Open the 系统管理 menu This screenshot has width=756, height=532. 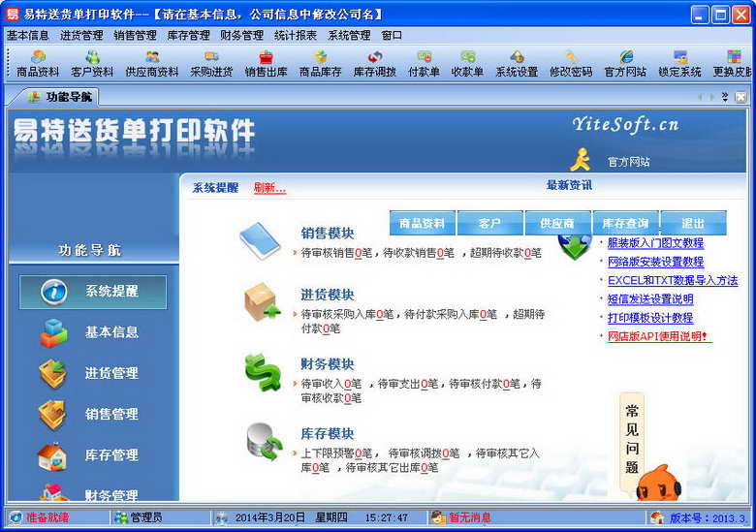(349, 35)
